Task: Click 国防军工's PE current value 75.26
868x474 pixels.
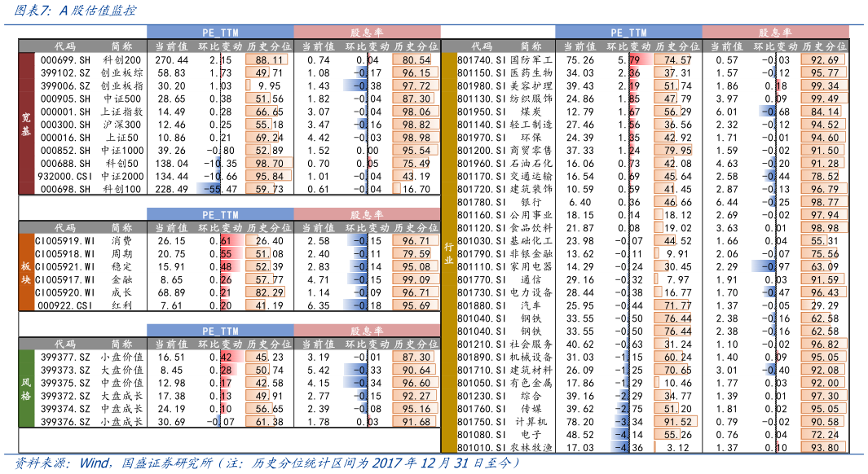Action: coord(579,60)
